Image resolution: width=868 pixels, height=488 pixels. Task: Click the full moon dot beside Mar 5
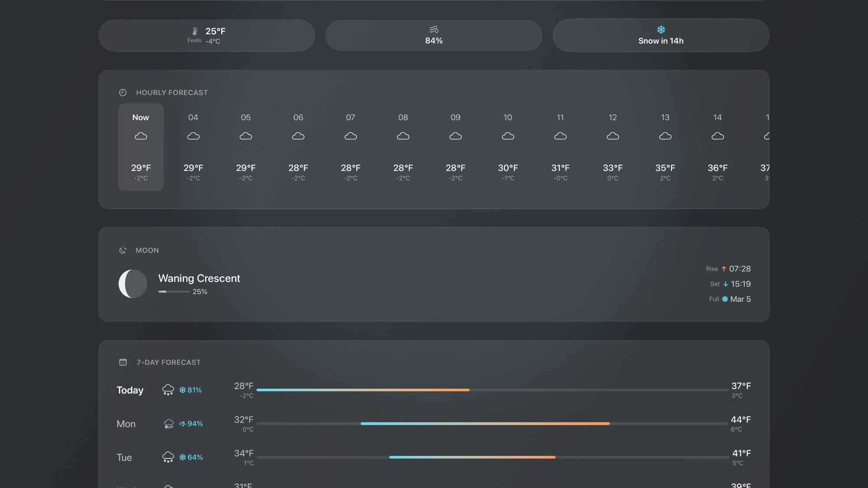724,299
